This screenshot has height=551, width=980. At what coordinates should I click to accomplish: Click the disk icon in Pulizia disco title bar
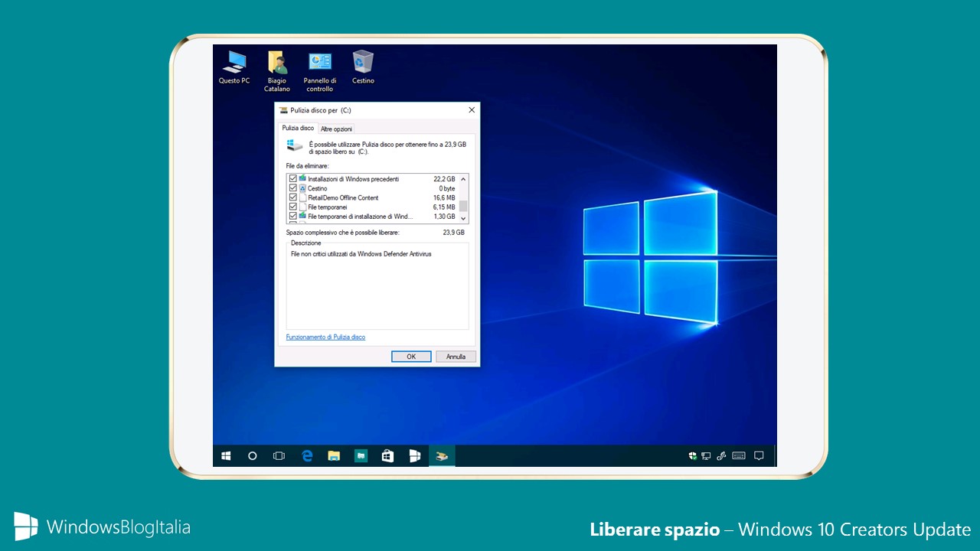click(283, 110)
